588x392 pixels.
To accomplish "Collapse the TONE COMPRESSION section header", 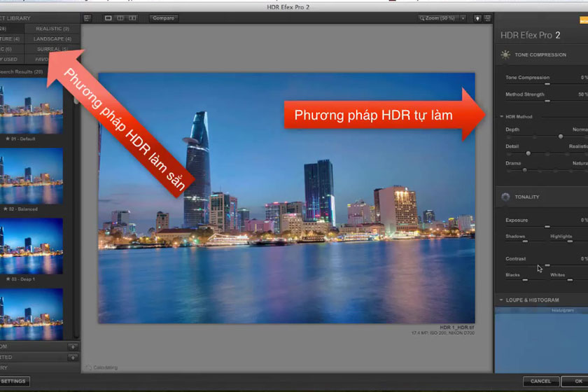I will pos(542,55).
